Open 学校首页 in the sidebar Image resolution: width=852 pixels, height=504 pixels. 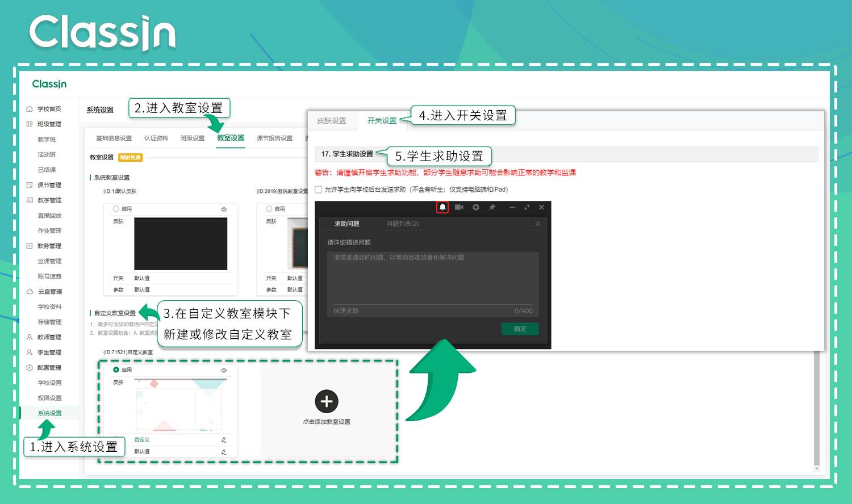click(x=49, y=109)
